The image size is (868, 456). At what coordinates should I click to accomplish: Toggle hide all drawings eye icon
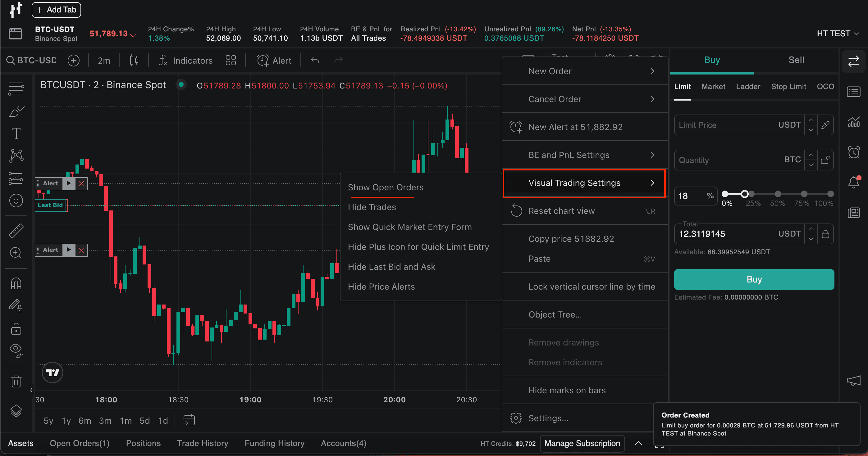16,350
